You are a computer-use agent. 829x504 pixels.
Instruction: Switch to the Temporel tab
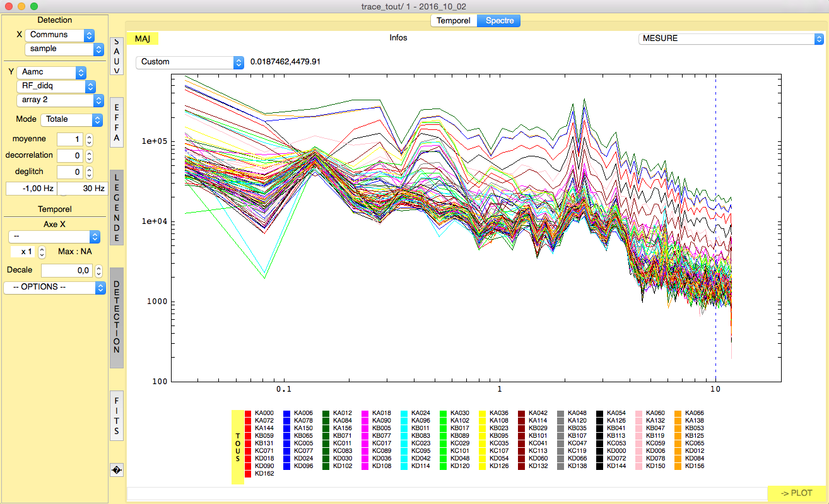point(454,21)
